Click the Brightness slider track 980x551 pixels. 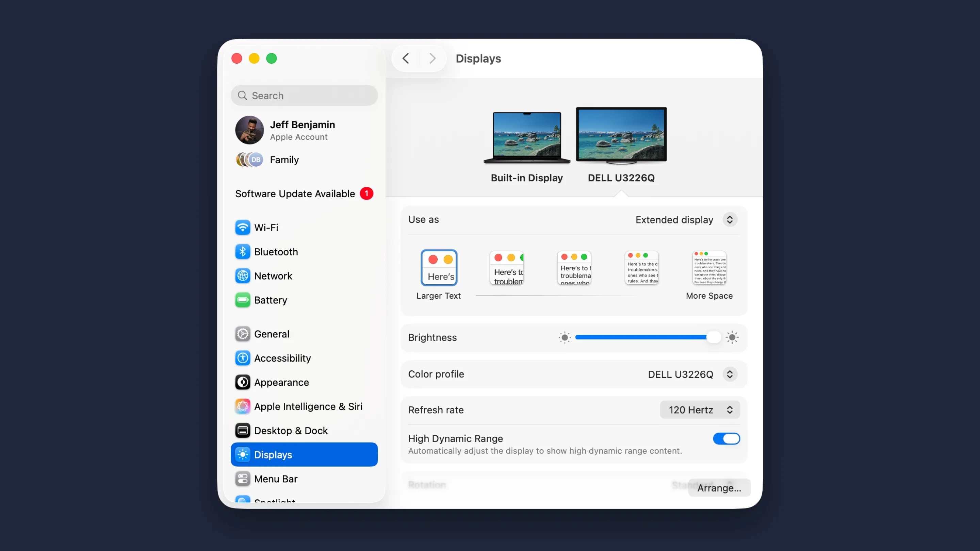tap(648, 337)
